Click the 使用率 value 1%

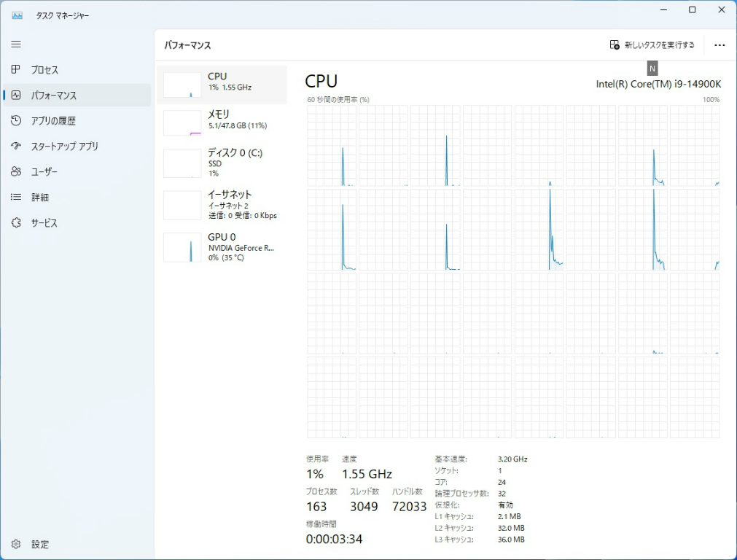[314, 474]
